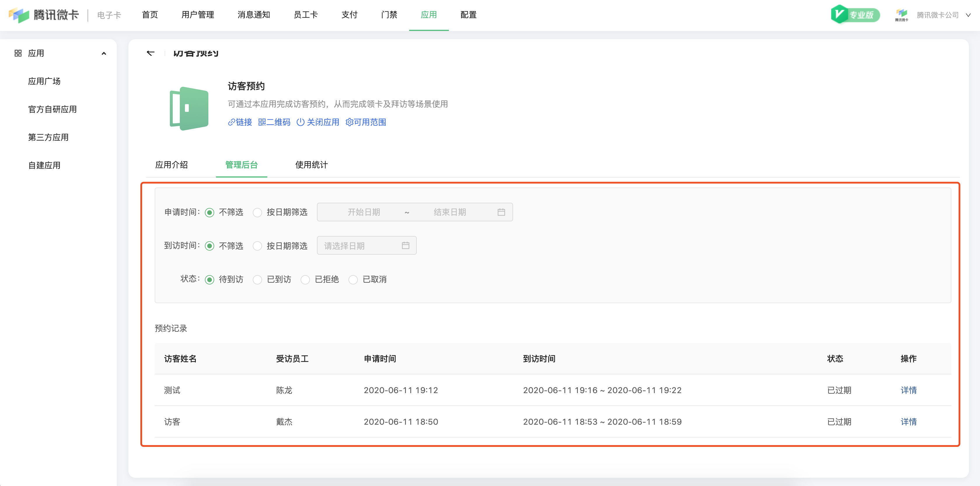The width and height of the screenshot is (980, 486).
Task: Click 关闭应用 to close the app
Action: (x=318, y=122)
